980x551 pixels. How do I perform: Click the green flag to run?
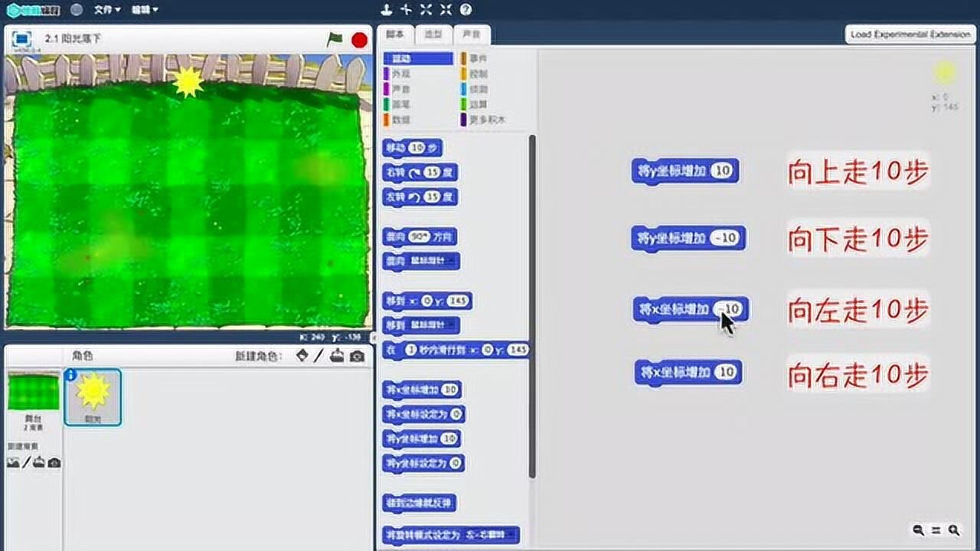[x=334, y=40]
